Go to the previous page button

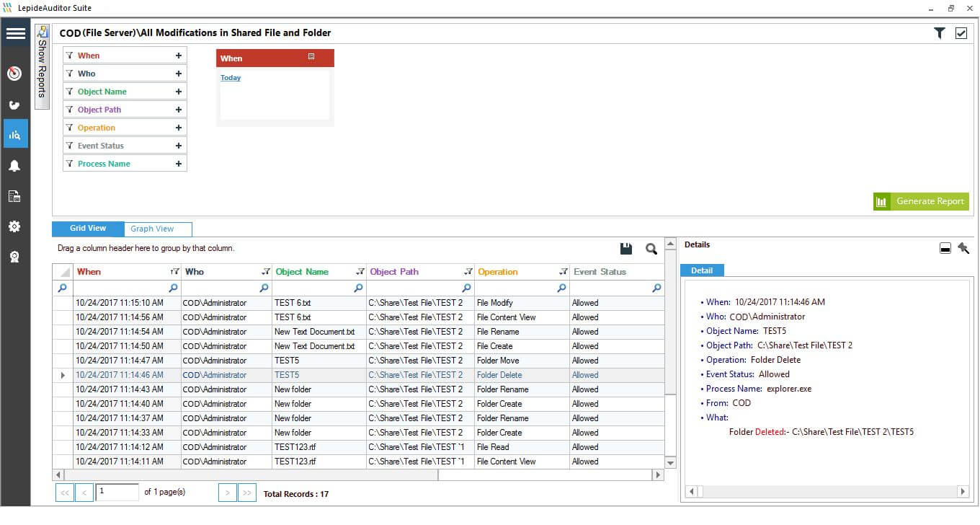pos(84,493)
